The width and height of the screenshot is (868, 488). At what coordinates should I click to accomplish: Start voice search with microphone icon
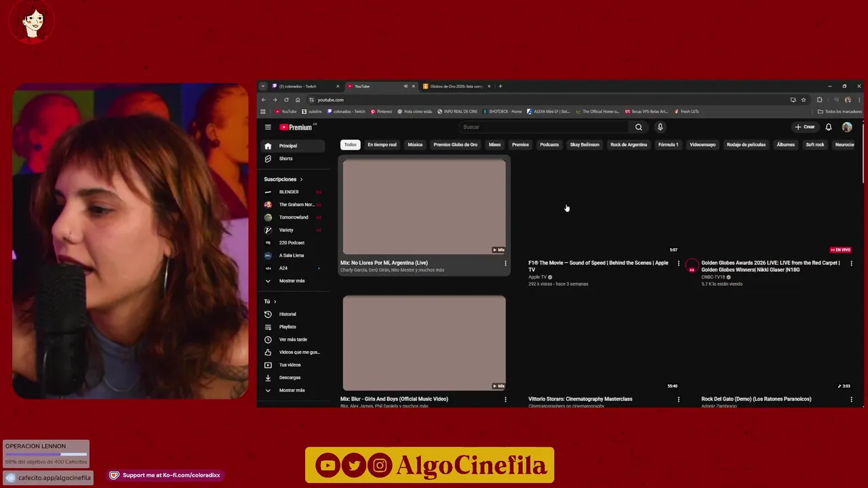pyautogui.click(x=660, y=127)
